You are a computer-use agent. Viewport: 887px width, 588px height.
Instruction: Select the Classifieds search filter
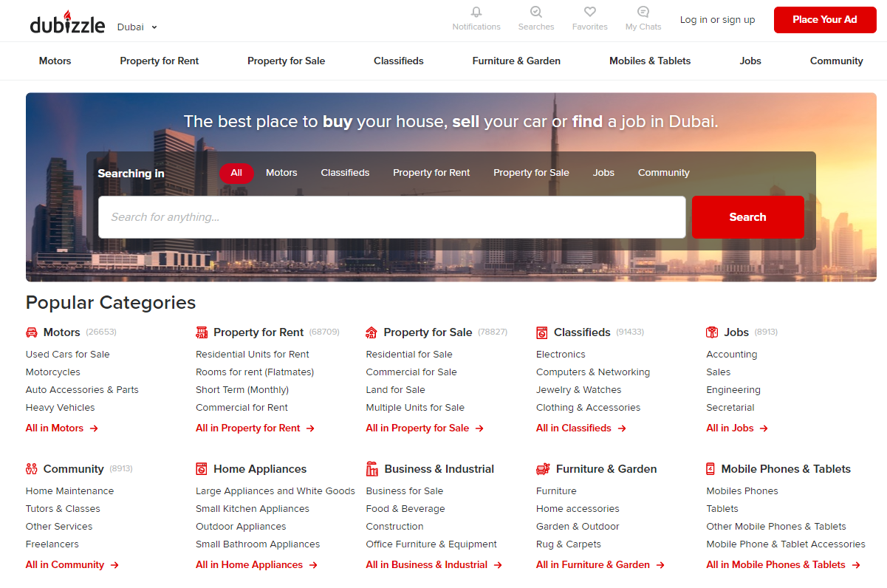tap(345, 173)
